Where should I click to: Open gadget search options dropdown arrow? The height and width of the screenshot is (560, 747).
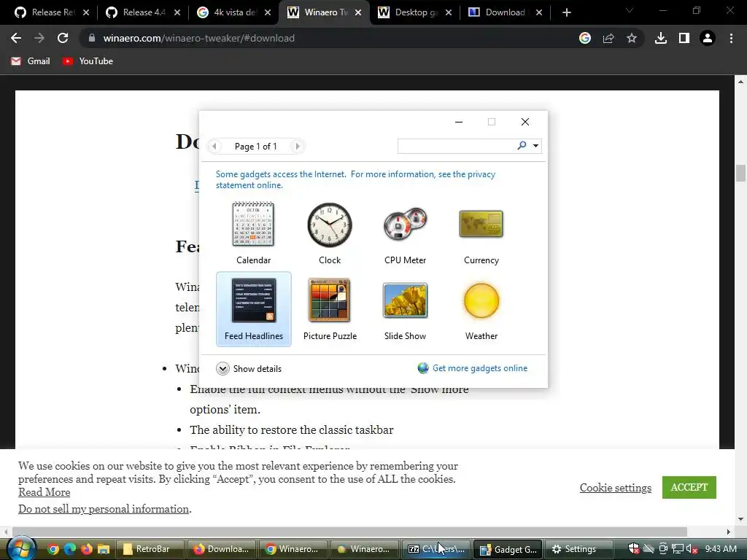coord(536,146)
